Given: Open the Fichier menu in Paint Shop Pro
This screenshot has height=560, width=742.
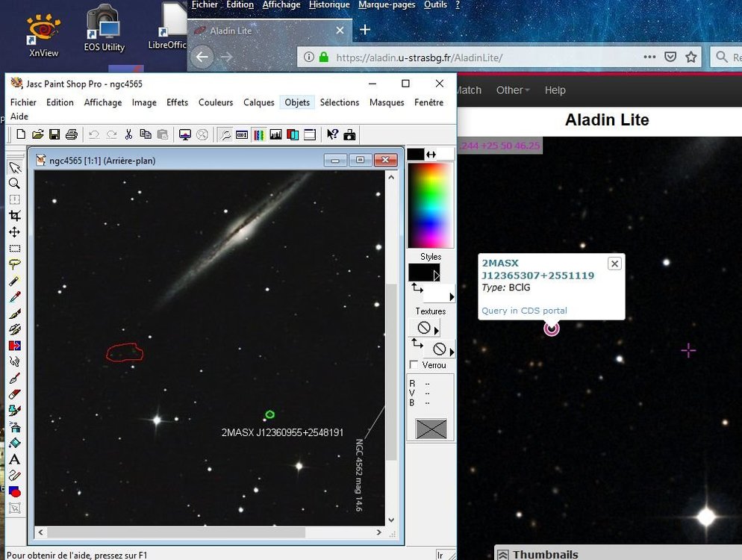Looking at the screenshot, I should point(23,102).
